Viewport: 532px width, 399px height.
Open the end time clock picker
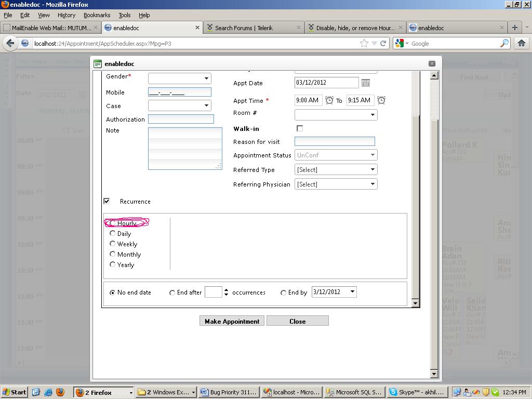click(x=381, y=100)
